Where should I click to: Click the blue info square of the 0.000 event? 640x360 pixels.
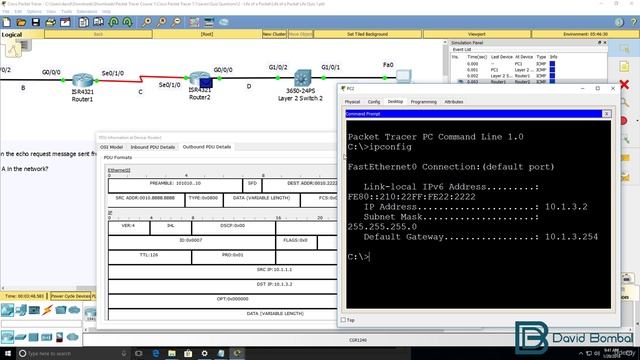click(x=552, y=64)
